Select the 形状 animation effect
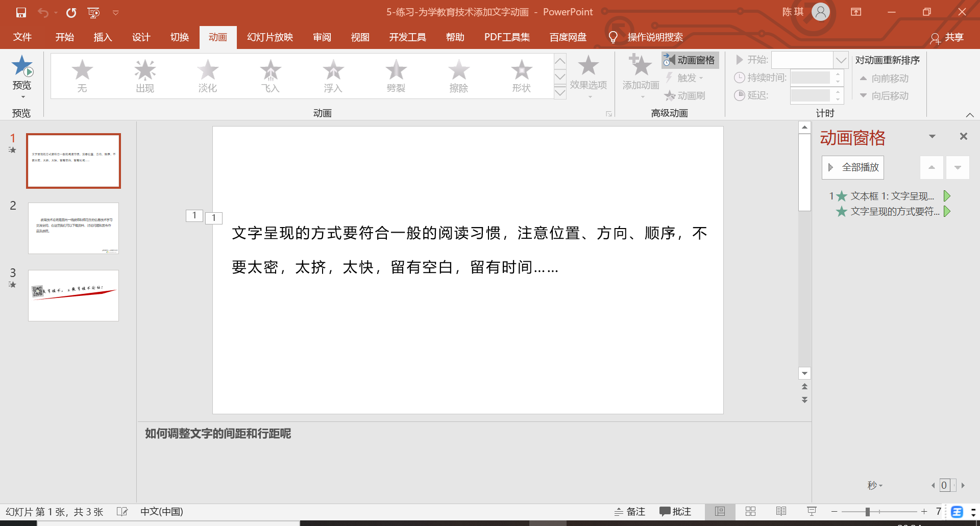 (522, 76)
